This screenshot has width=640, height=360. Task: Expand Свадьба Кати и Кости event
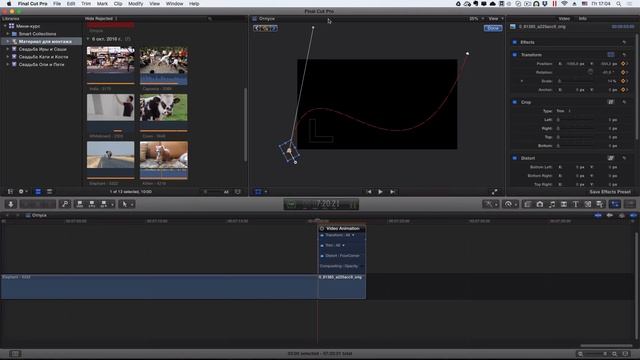click(x=8, y=57)
